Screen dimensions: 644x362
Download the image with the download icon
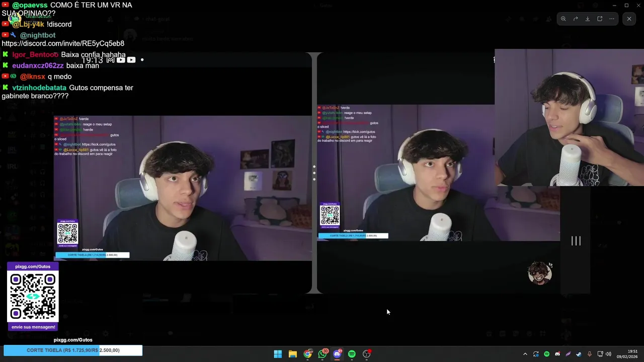(x=588, y=19)
